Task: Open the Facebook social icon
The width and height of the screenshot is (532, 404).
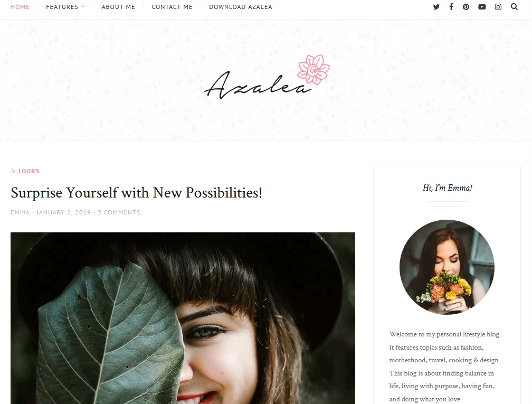Action: 451,7
